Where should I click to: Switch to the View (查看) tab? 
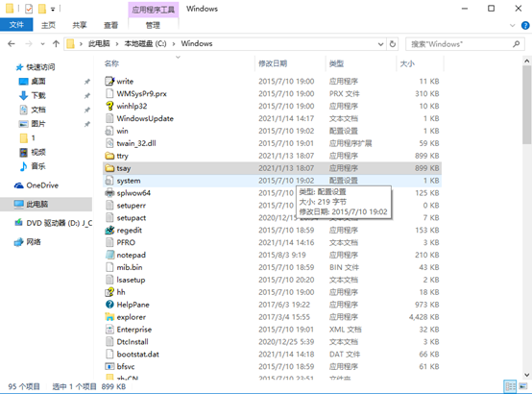pos(110,25)
